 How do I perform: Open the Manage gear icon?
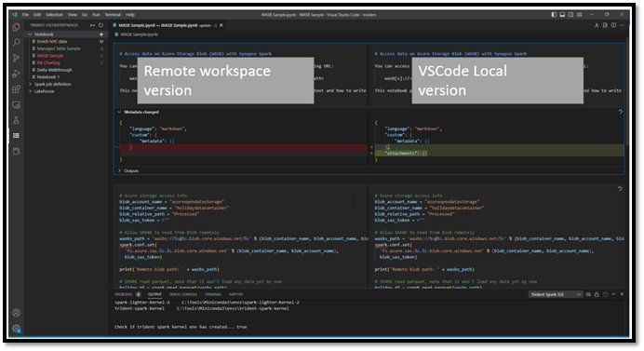tap(17, 329)
